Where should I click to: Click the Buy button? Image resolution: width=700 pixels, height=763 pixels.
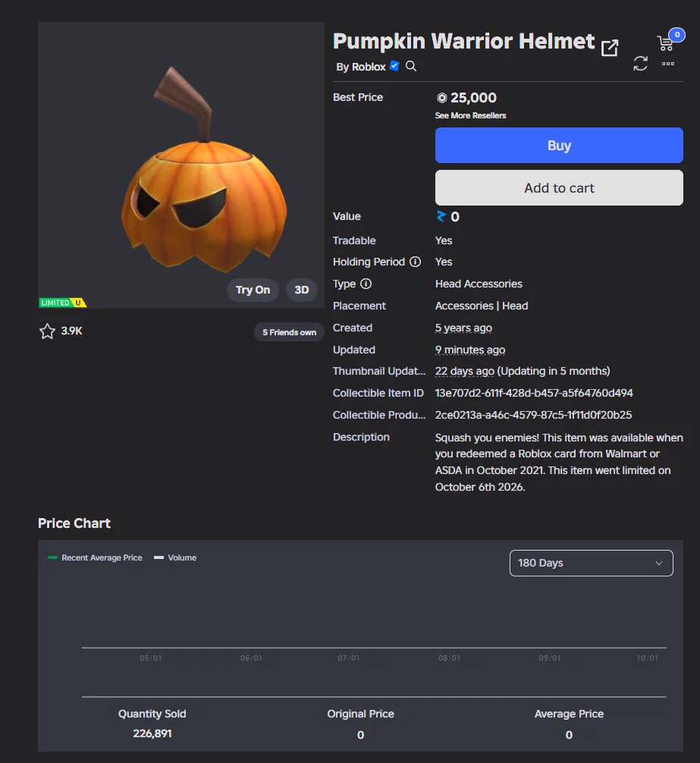(559, 145)
